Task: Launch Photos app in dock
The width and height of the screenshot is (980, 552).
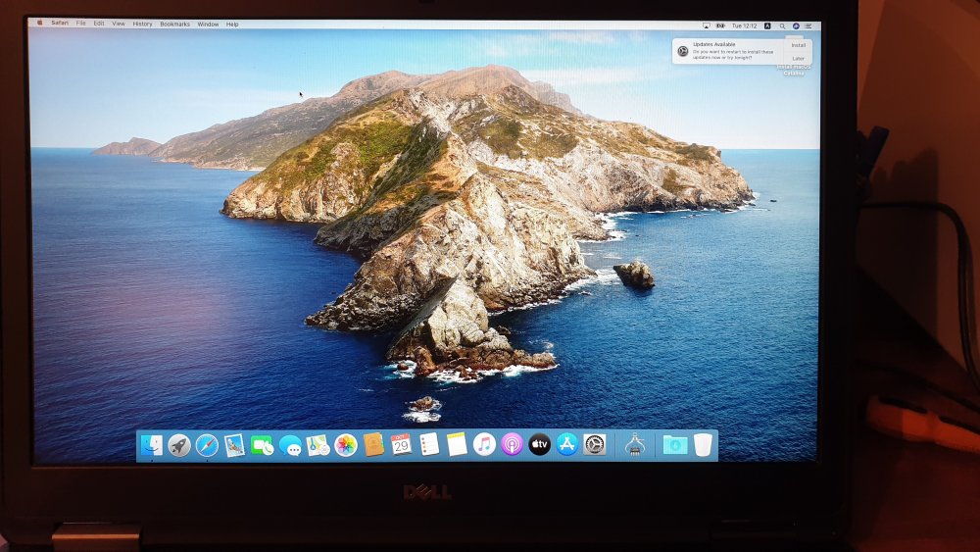Action: (346, 445)
